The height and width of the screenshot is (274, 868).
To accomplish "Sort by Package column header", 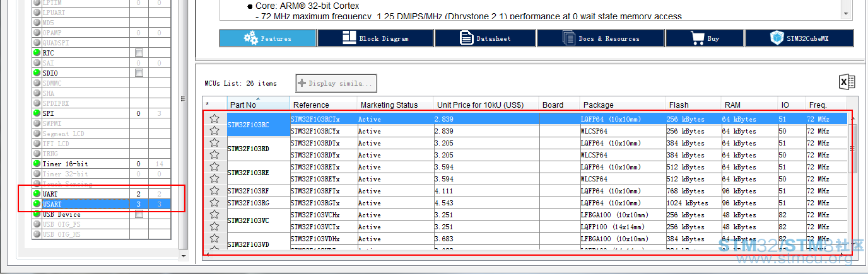I will click(623, 105).
